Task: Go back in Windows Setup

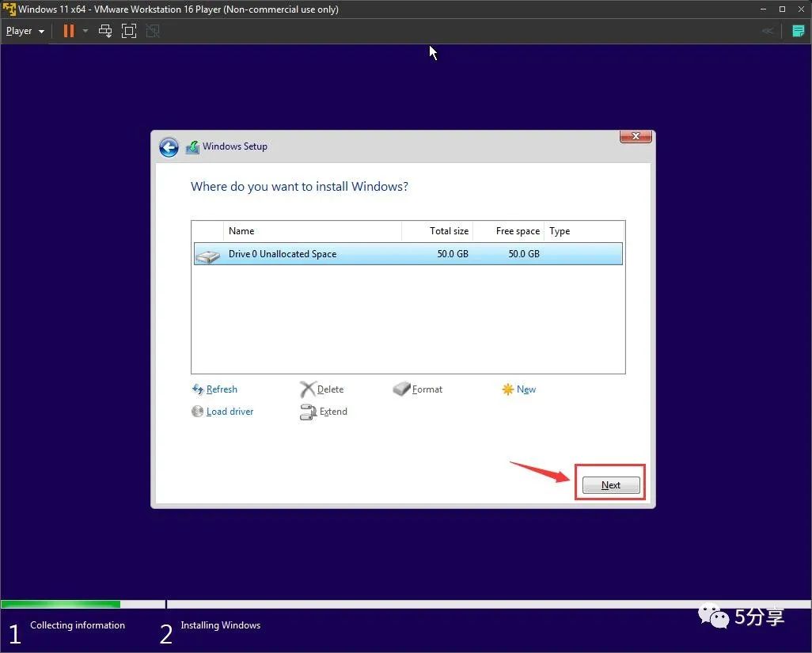Action: click(x=169, y=147)
